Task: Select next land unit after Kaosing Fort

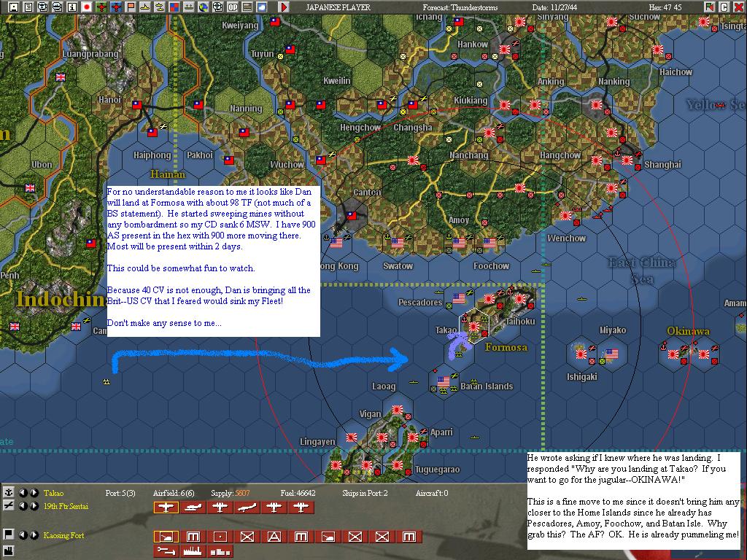Action: pyautogui.click(x=34, y=534)
